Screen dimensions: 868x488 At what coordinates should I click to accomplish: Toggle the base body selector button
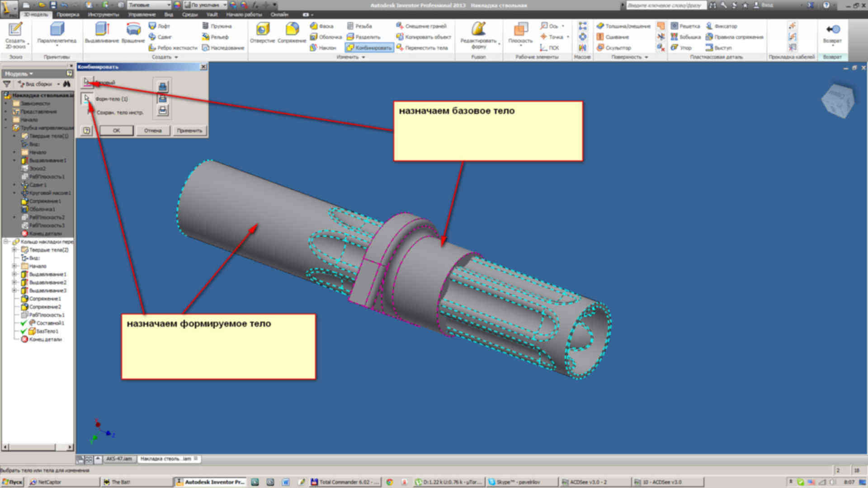(x=87, y=82)
